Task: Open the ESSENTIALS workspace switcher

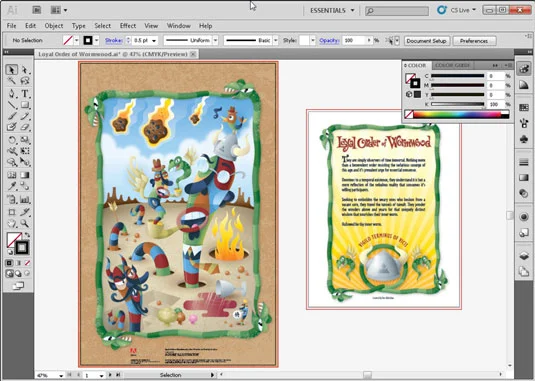Action: click(332, 11)
